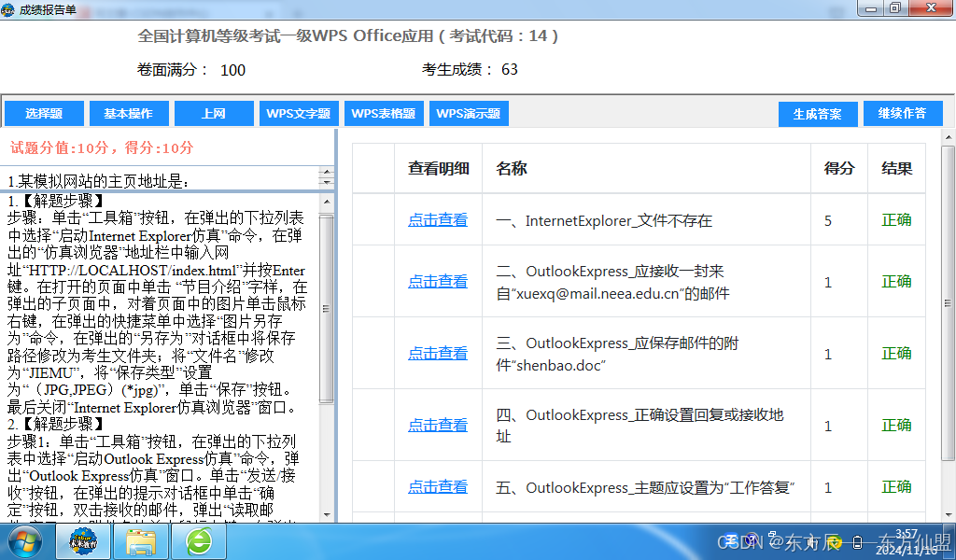Viewport: 956px width, 560px height.
Task: Select the 主题应设置为“工作答复” row name
Action: point(646,487)
